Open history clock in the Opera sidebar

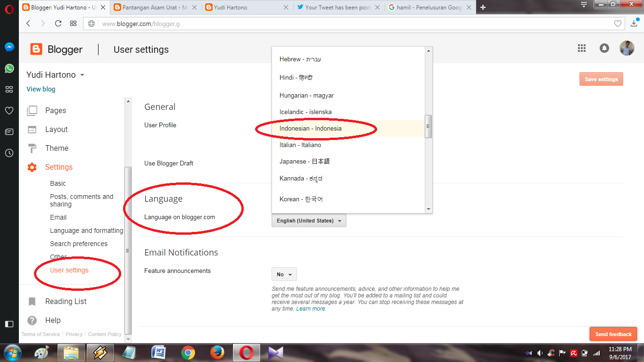tap(9, 153)
